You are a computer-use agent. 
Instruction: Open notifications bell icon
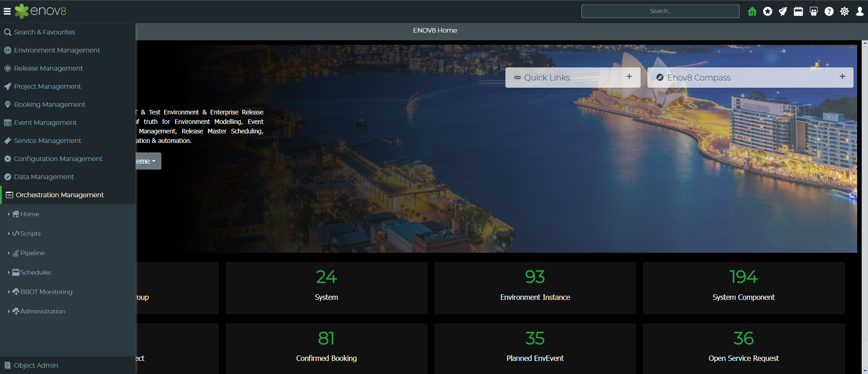(x=783, y=11)
